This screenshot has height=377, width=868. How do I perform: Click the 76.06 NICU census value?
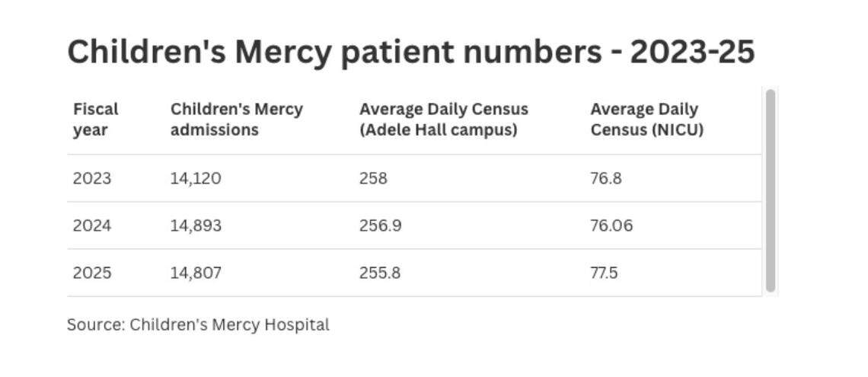611,225
